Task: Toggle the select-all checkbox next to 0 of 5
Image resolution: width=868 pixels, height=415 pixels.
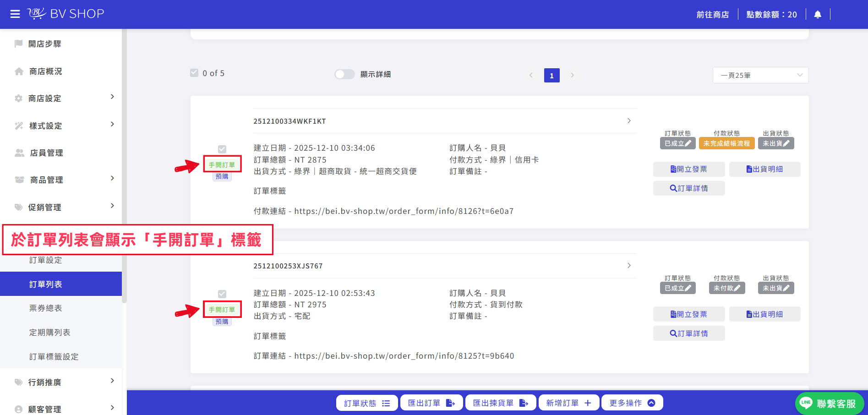Action: [194, 73]
